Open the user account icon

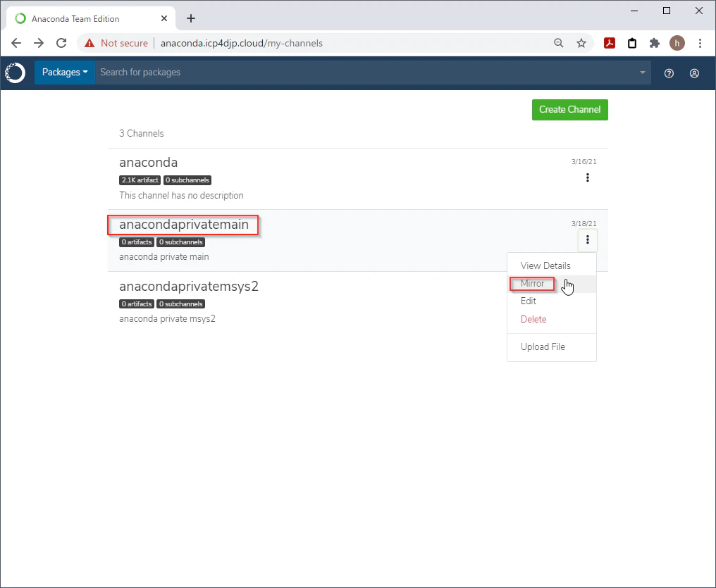694,73
